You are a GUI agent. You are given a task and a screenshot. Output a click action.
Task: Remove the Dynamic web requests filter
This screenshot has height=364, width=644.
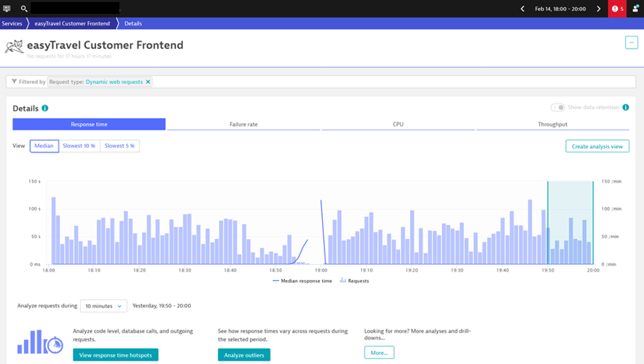coord(148,82)
